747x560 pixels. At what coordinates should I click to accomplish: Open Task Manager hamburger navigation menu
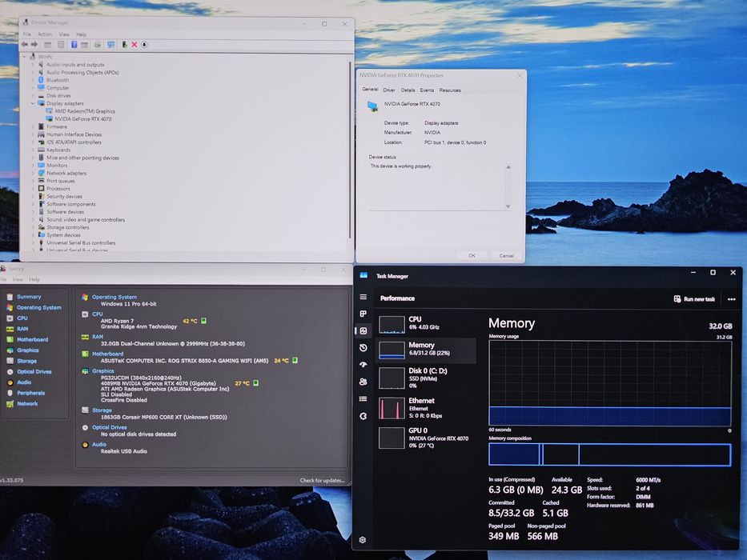click(363, 297)
